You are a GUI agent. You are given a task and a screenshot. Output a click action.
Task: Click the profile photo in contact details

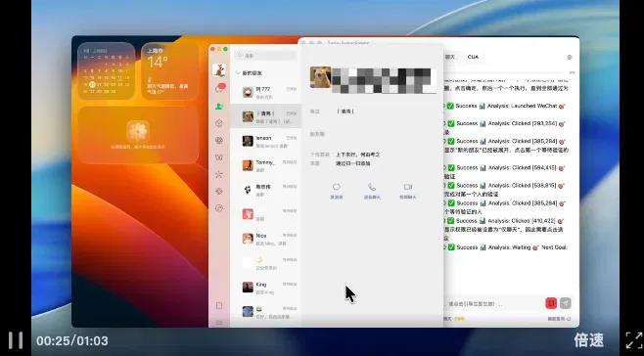click(x=320, y=77)
